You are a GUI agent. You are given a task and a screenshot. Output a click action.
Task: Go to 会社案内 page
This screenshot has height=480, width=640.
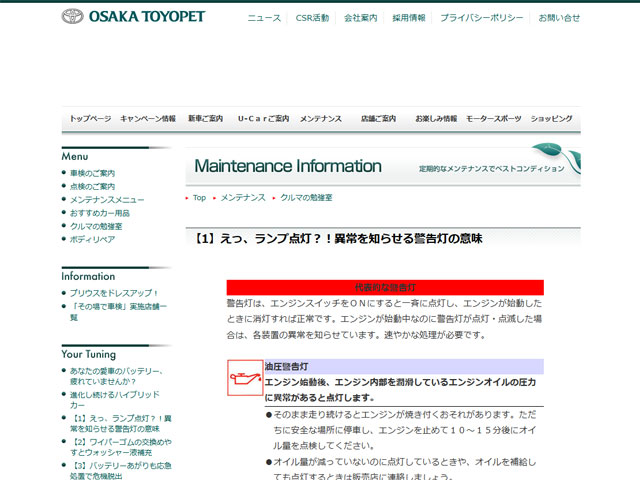coord(360,18)
